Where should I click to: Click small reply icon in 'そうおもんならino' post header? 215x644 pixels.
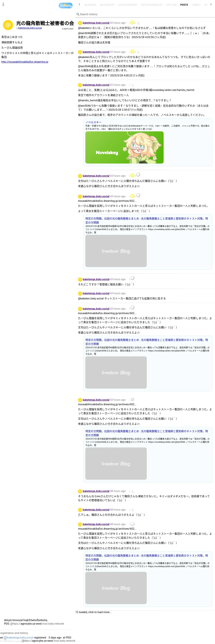[x=132, y=492]
